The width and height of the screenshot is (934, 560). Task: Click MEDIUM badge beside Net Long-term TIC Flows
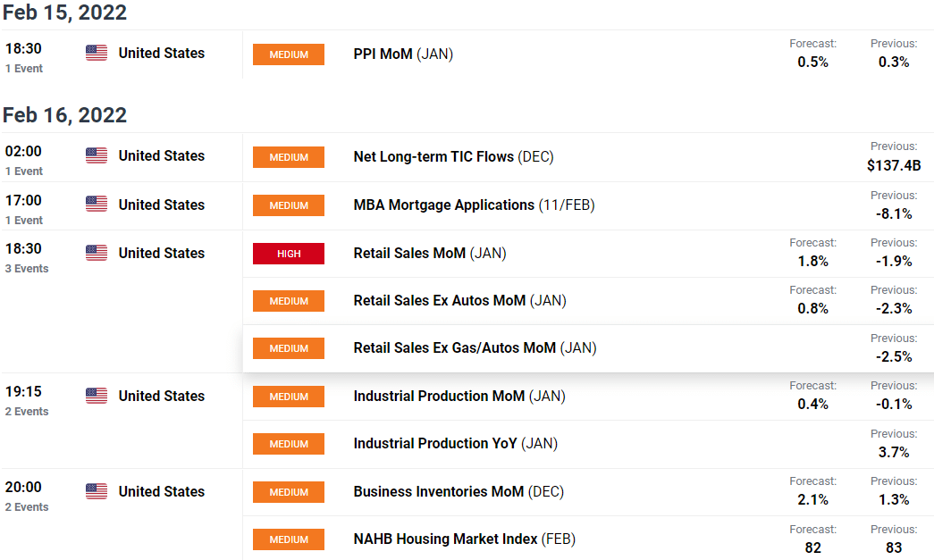point(289,157)
